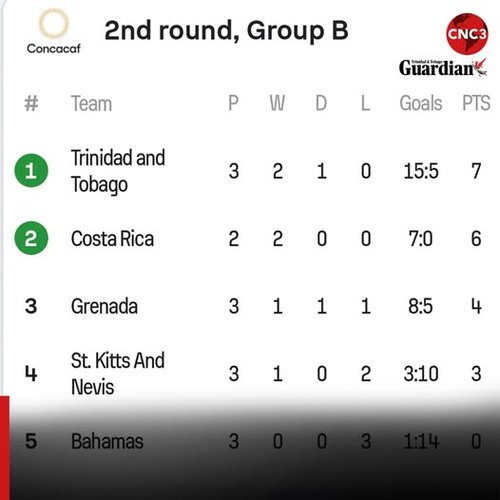Click rank number 5 beside Bahamas
The image size is (500, 500).
coord(31,441)
